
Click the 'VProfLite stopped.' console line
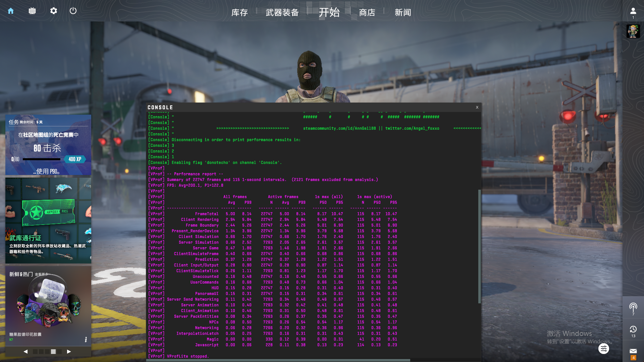188,356
